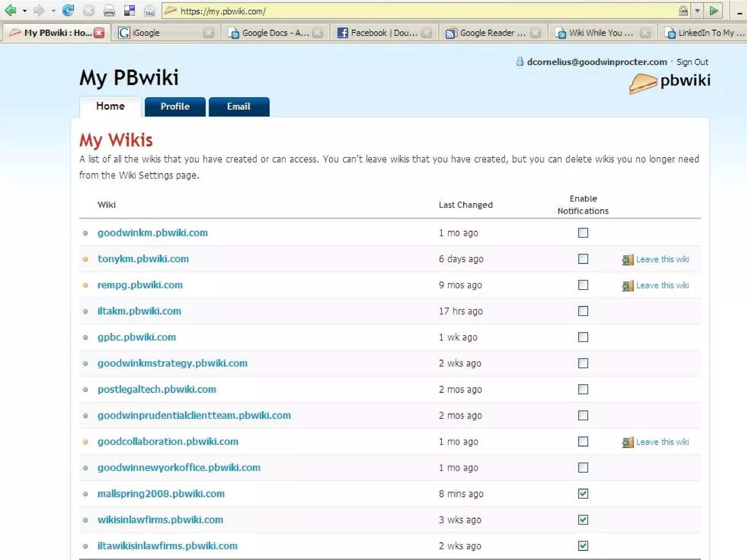The image size is (747, 560).
Task: Expand the Back button history dropdown
Action: (24, 11)
